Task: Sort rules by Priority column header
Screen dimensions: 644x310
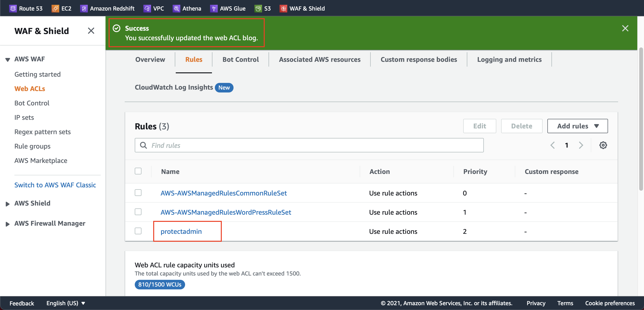Action: 475,171
